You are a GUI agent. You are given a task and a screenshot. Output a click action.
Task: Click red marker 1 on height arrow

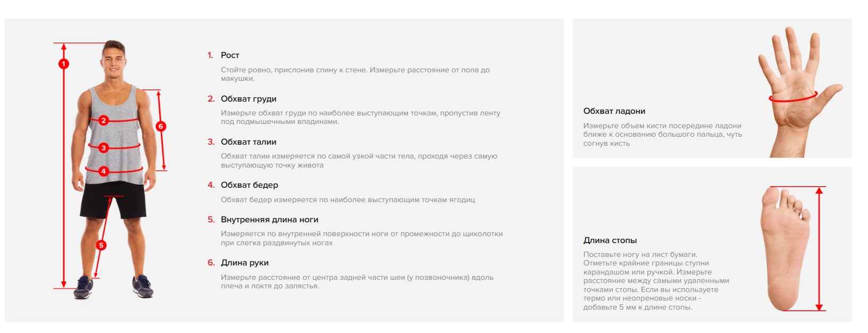click(64, 64)
